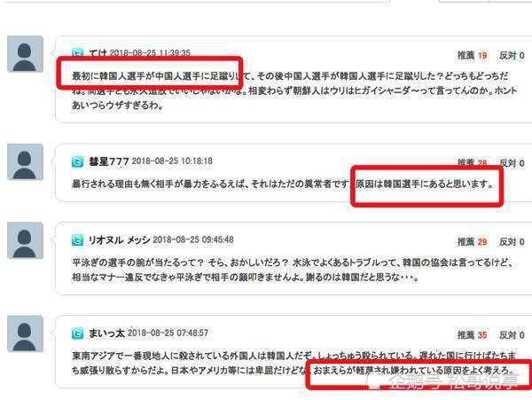Recommend (推薦) the comment by てけ
The width and height of the screenshot is (532, 400).
(x=473, y=55)
